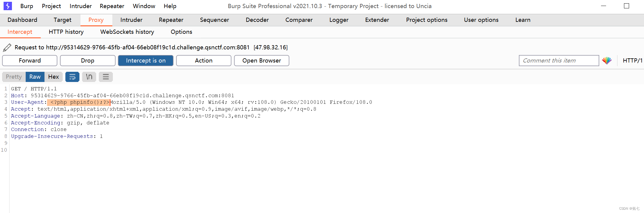Open the Repeater menu in menu bar

pos(112,6)
